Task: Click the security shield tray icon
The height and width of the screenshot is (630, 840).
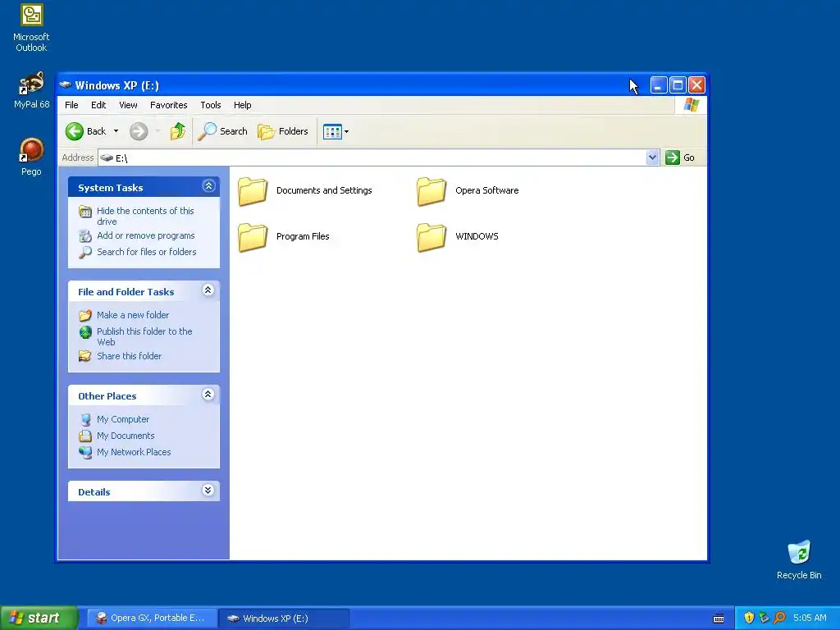Action: tap(749, 618)
